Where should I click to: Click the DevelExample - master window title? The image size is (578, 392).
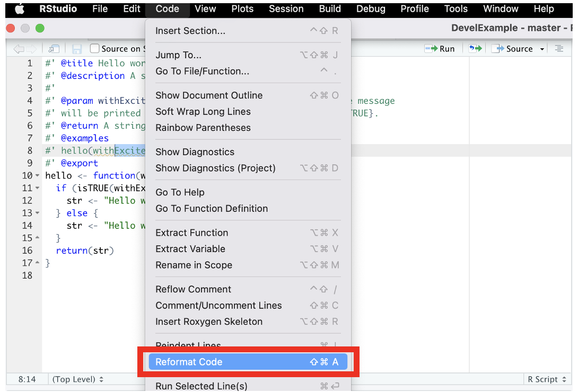(x=512, y=28)
